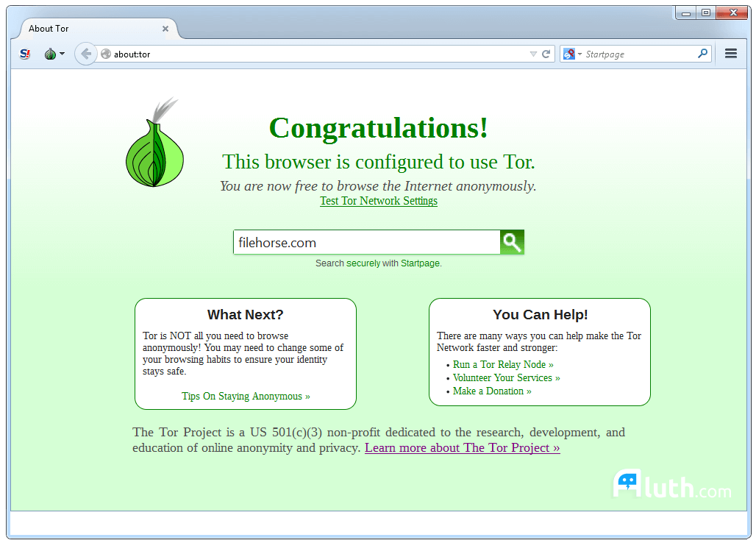Minimize the browser window

[685, 13]
